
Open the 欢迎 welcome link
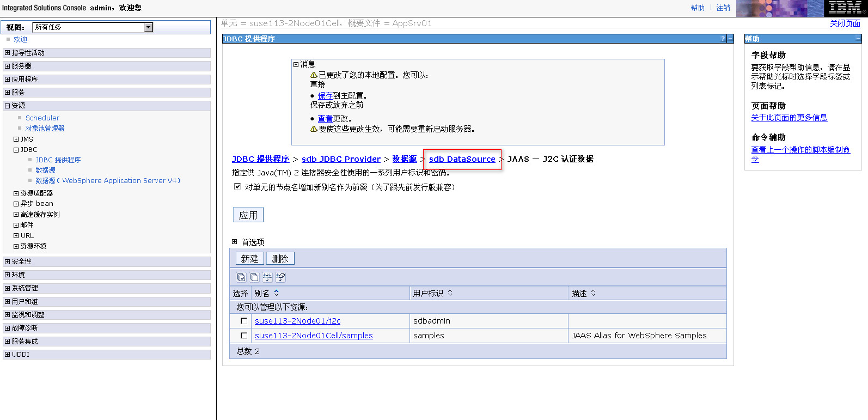tap(20, 40)
